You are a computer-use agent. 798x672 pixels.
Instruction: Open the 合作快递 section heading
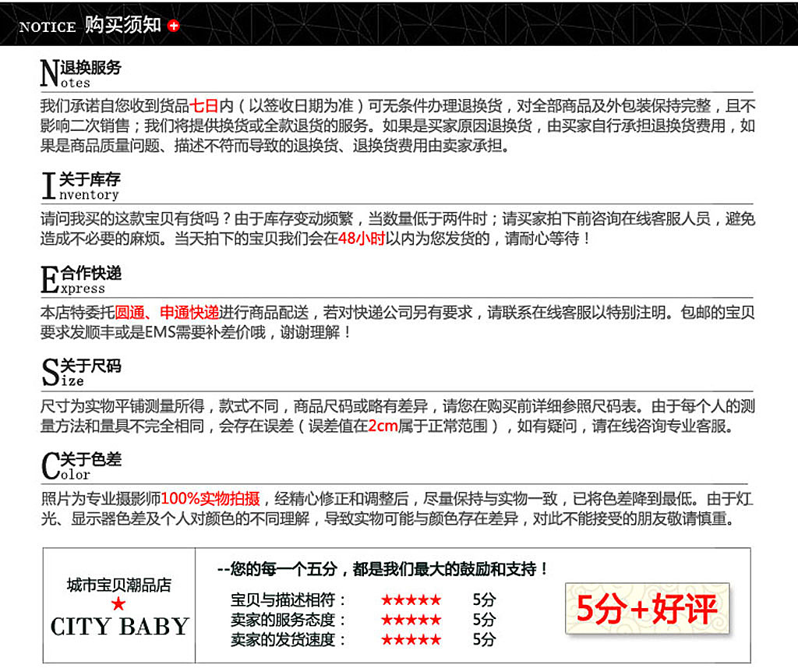tap(91, 274)
